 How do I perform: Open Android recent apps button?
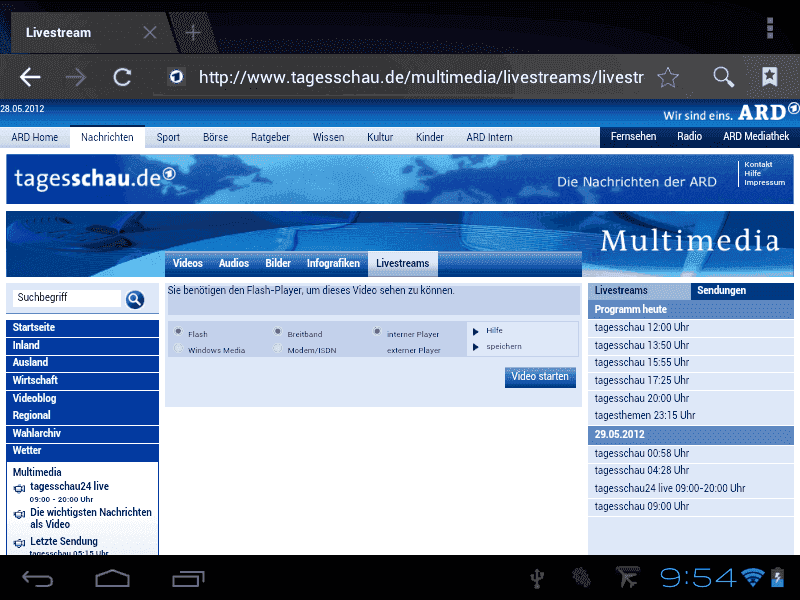[x=188, y=578]
